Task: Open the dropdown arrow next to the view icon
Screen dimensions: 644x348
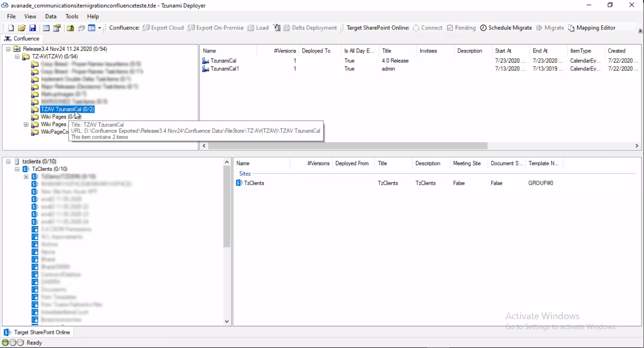Action: coord(100,27)
